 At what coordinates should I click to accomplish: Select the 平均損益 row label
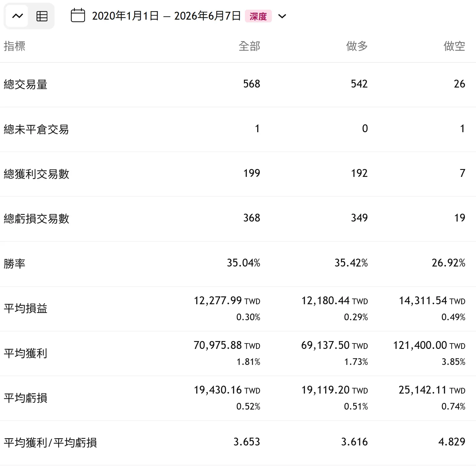(x=26, y=308)
